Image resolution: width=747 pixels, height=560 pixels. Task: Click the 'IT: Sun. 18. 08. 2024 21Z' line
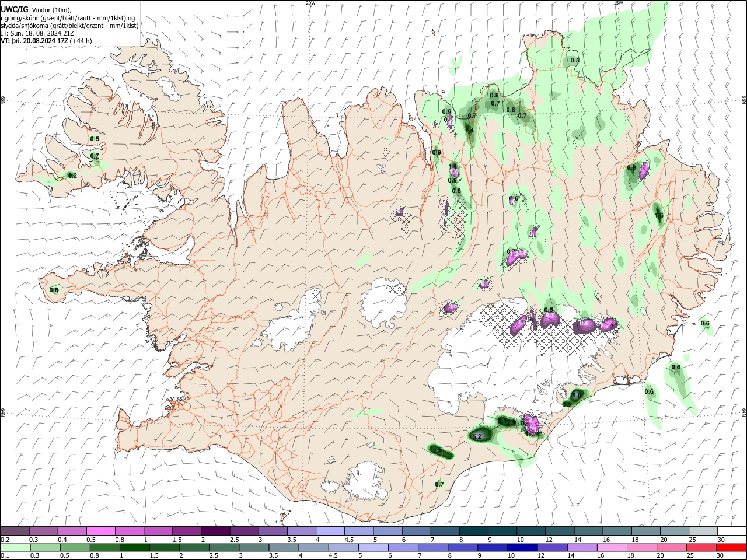click(x=37, y=33)
